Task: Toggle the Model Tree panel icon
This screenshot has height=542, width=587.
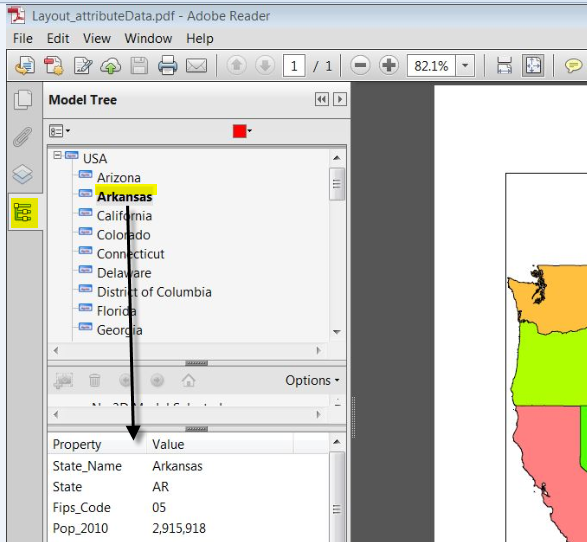Action: 24,213
